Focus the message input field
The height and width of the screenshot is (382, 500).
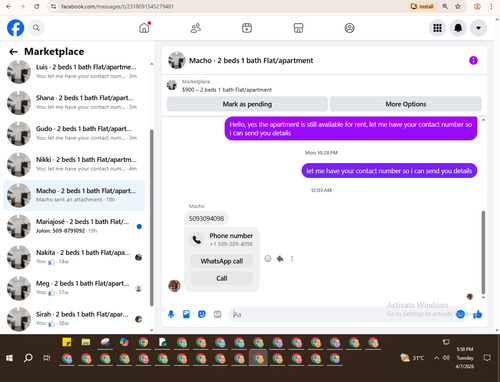tap(343, 314)
